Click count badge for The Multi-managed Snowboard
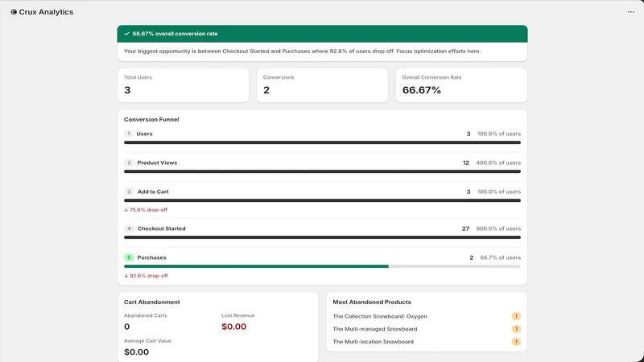644x362 pixels. click(516, 329)
